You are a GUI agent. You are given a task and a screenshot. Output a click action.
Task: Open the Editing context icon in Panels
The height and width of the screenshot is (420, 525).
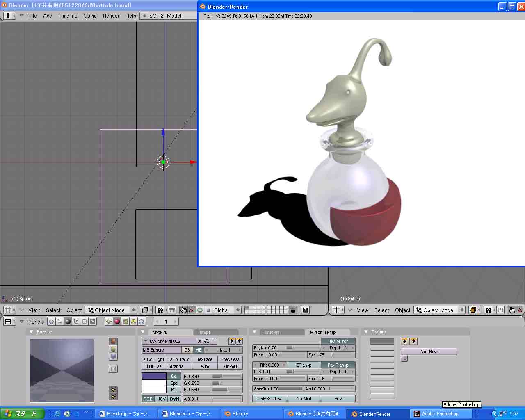pyautogui.click(x=84, y=322)
